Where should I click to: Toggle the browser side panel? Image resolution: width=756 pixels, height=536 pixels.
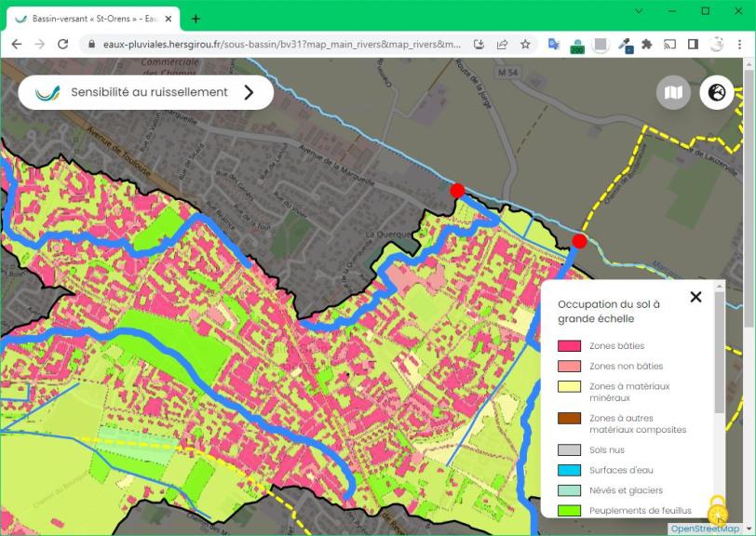693,44
